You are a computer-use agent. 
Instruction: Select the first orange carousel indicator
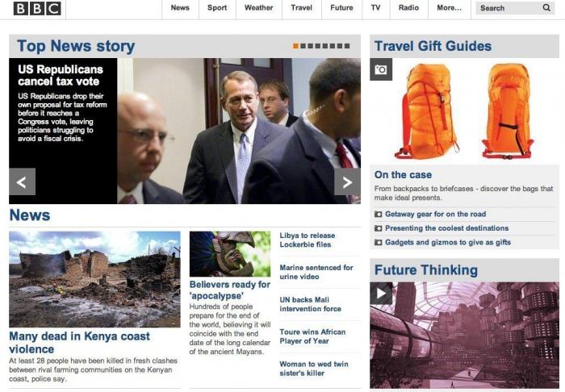[x=295, y=46]
